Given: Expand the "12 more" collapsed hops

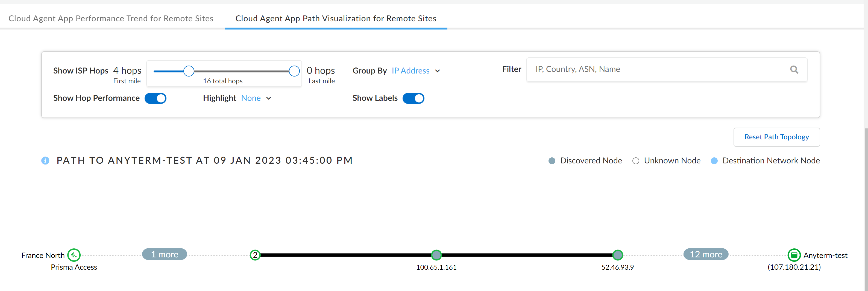Looking at the screenshot, I should click(x=706, y=254).
